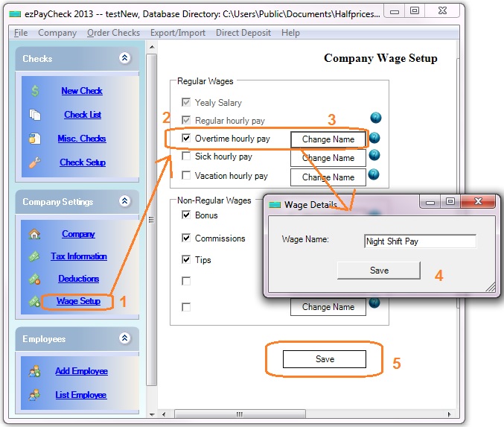Click the Wage Name text field

pyautogui.click(x=420, y=241)
